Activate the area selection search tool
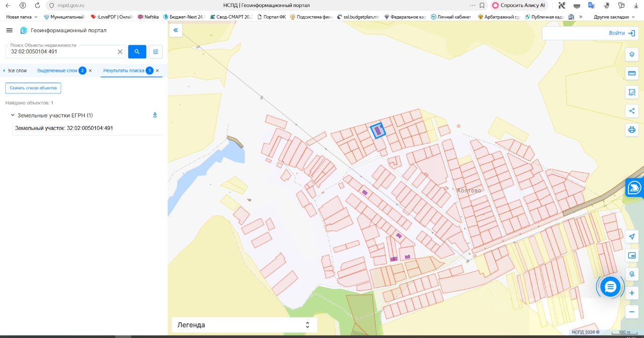 click(632, 92)
